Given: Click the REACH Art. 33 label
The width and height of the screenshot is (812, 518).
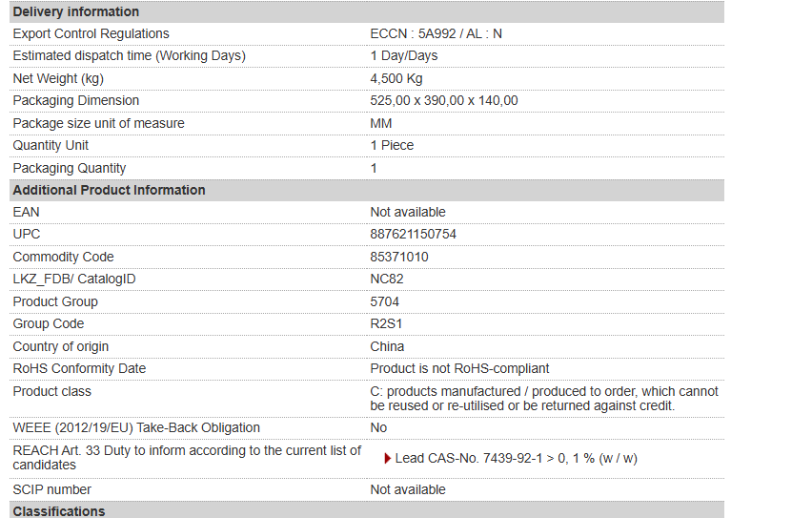Looking at the screenshot, I should click(187, 457).
